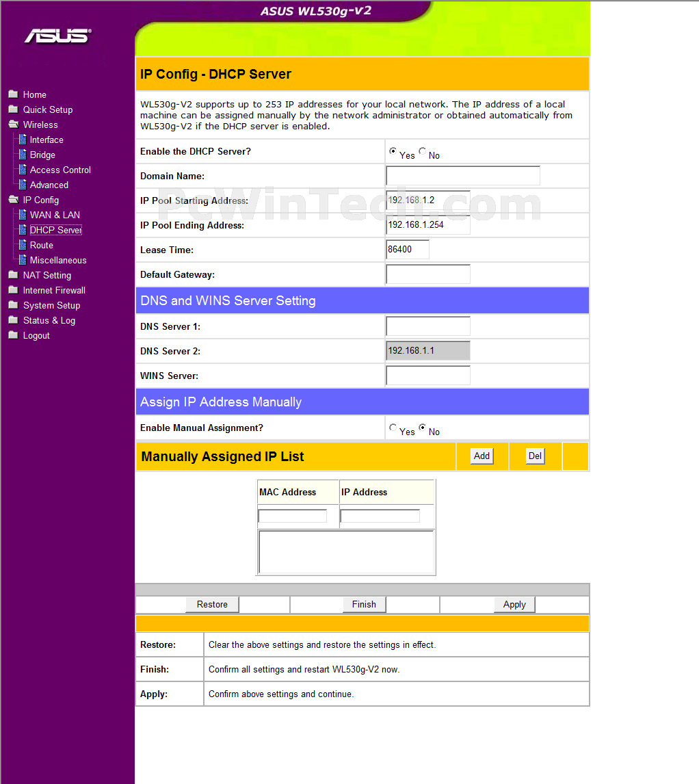
Task: Expand the Status & Log folder icon
Action: point(14,319)
